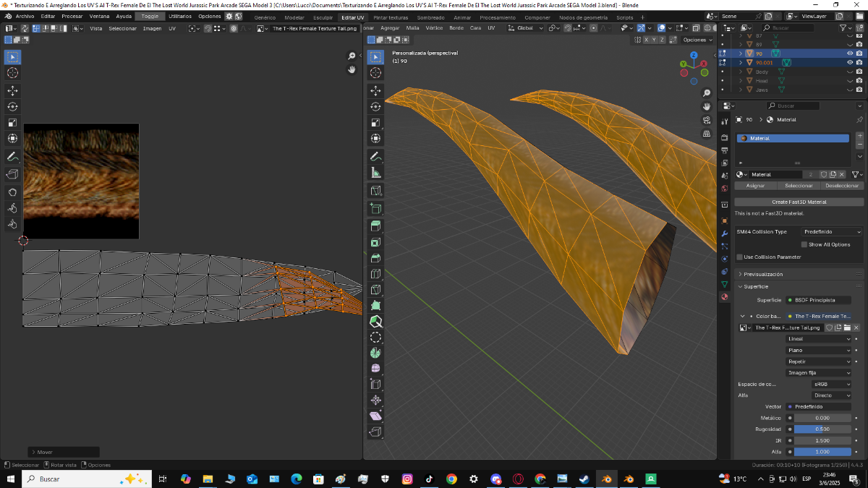
Task: Select the Move tool in UV editor toolbar
Action: 12,90
